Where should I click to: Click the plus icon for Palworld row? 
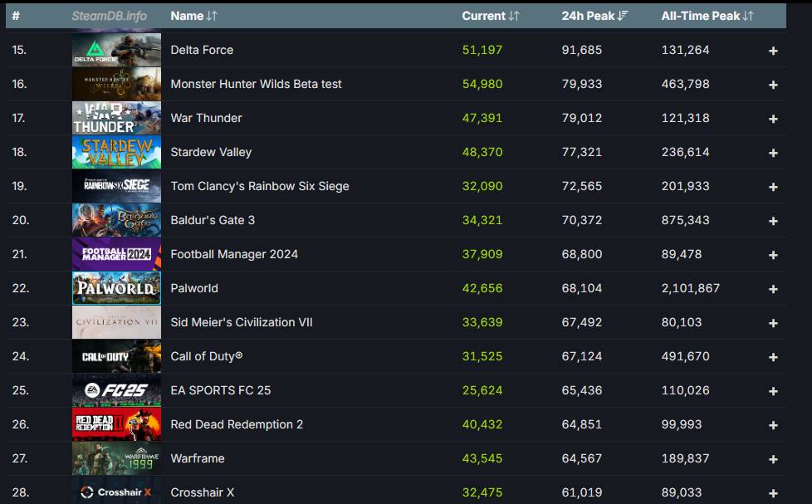(773, 289)
